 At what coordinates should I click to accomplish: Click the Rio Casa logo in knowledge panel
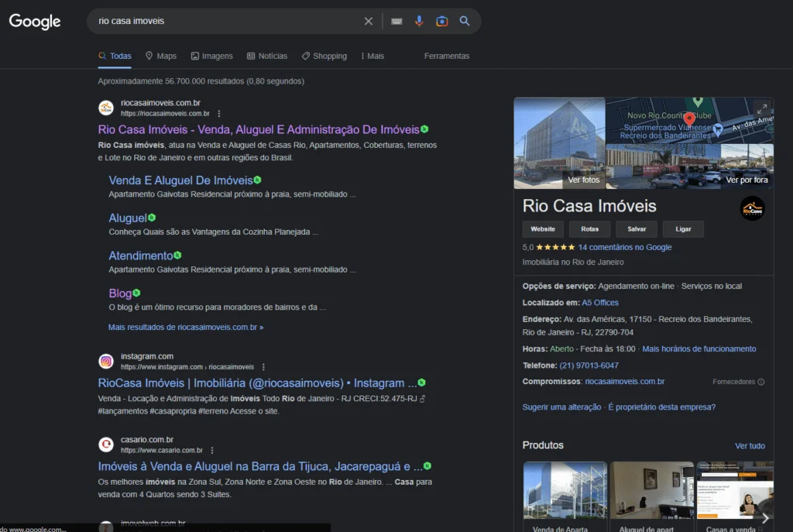[x=752, y=208]
